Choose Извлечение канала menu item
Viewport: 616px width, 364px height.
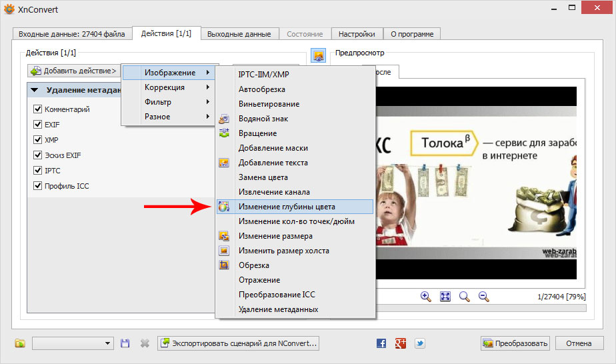coord(295,191)
